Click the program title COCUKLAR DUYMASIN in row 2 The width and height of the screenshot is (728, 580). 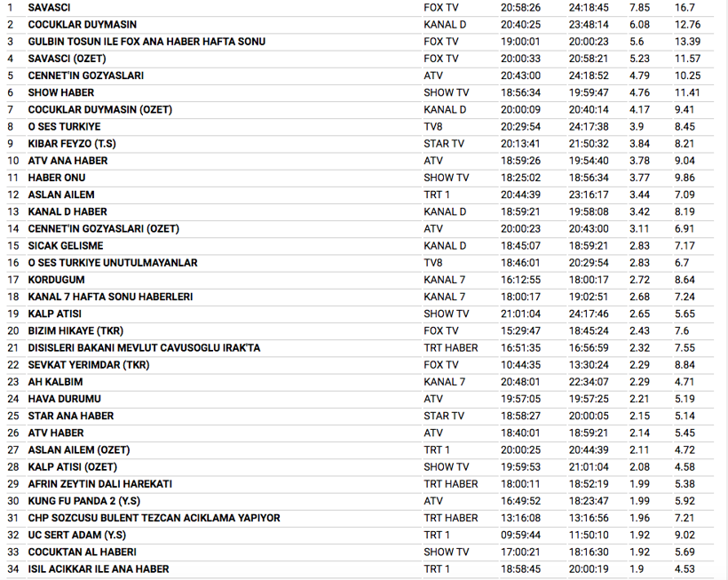tap(82, 25)
